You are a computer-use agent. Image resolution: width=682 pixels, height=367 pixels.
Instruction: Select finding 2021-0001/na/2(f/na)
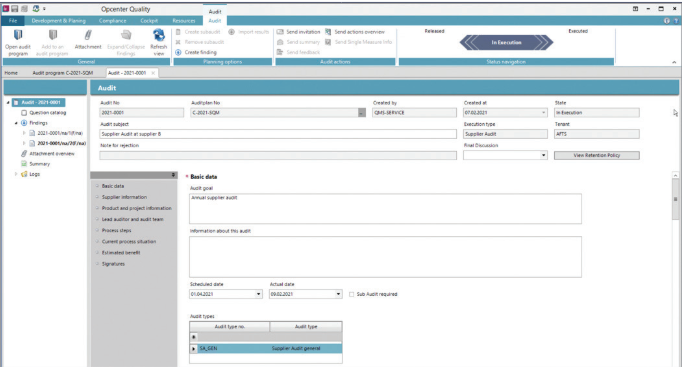[61, 143]
